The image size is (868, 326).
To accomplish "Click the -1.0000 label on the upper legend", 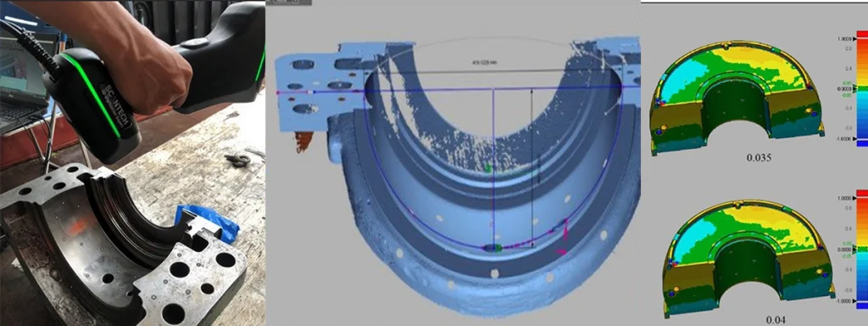I will (x=844, y=138).
